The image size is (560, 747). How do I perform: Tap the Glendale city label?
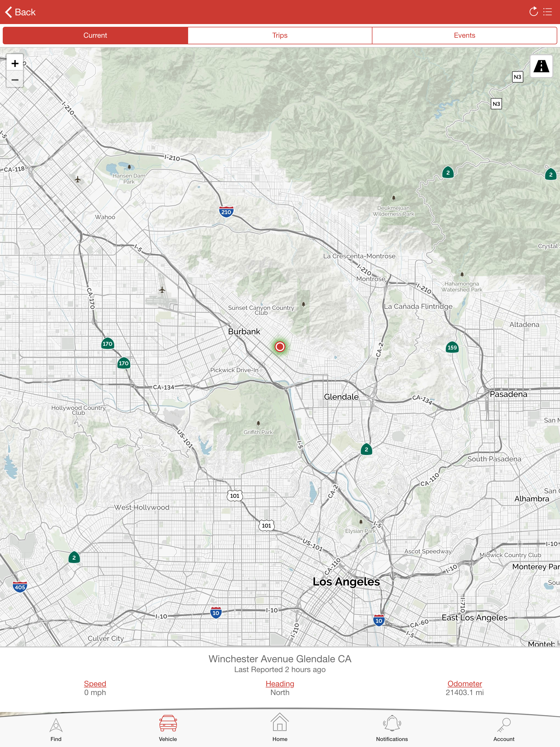click(x=341, y=396)
